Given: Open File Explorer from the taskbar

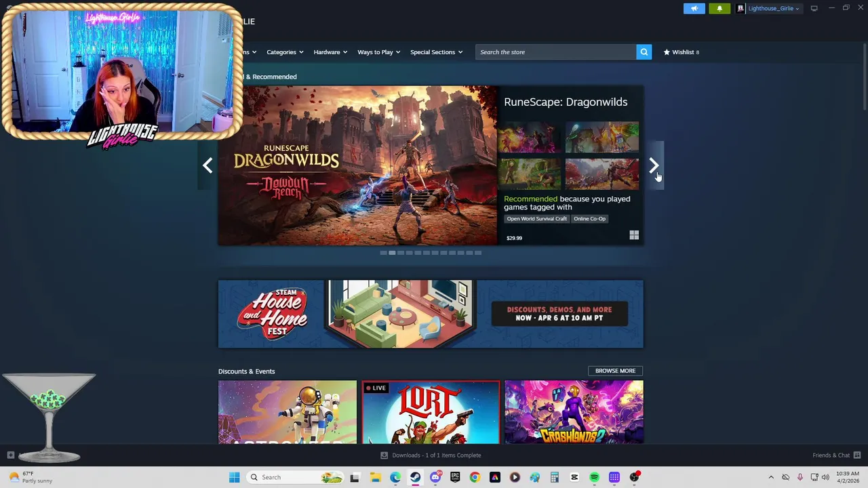Looking at the screenshot, I should [375, 477].
